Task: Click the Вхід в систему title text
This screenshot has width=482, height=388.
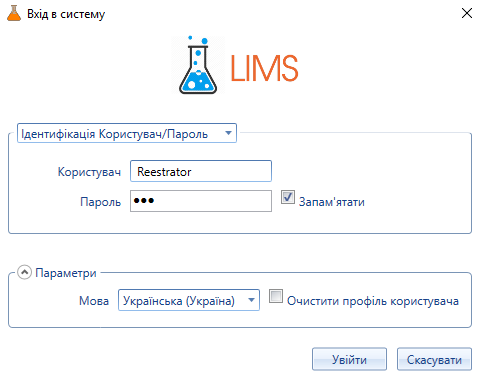Action: pos(66,14)
